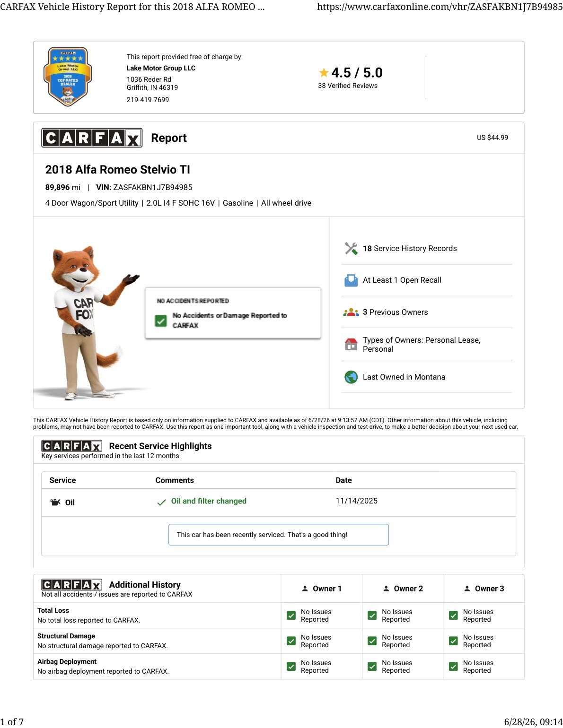Click Structural Damage check for Owner 3
This screenshot has height=728, width=563.
453,641
